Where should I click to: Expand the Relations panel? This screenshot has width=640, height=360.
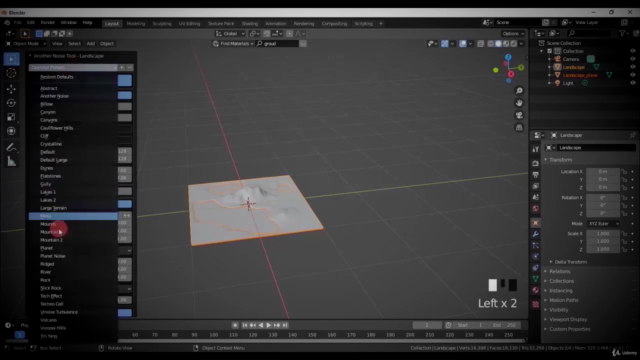560,271
